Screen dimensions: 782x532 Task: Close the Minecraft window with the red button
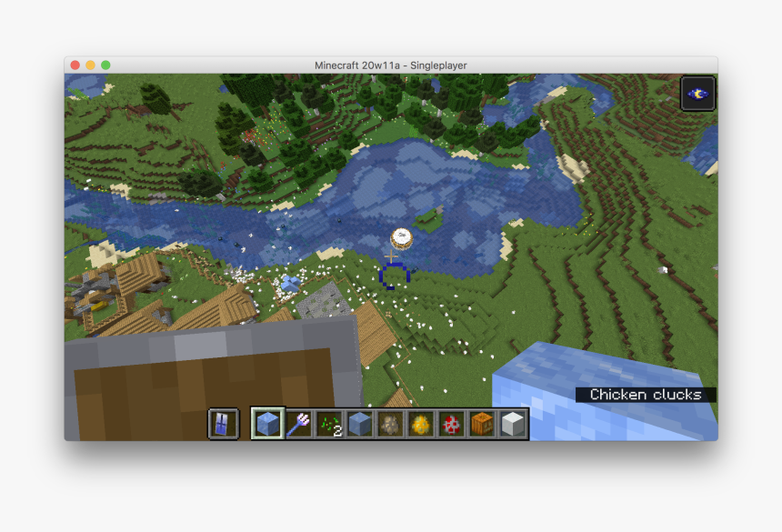[75, 65]
